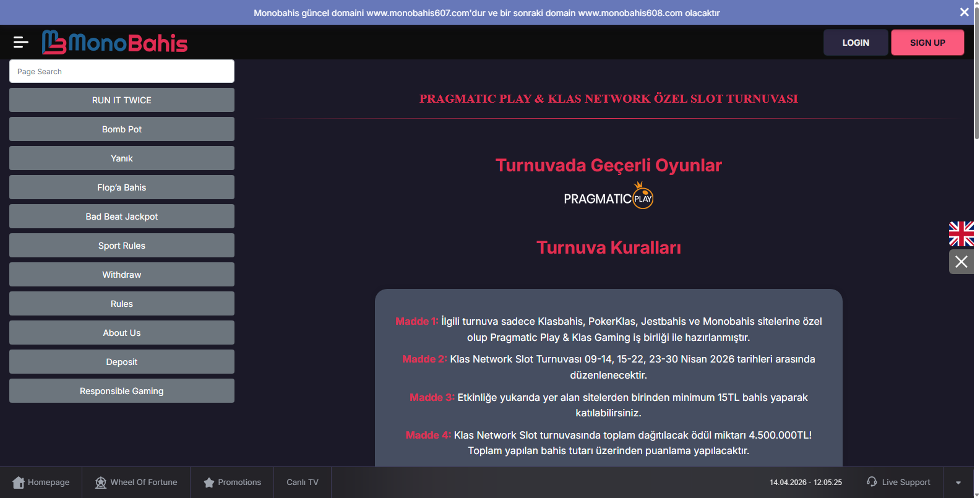
Task: Click the SIGN UP button
Action: click(927, 43)
